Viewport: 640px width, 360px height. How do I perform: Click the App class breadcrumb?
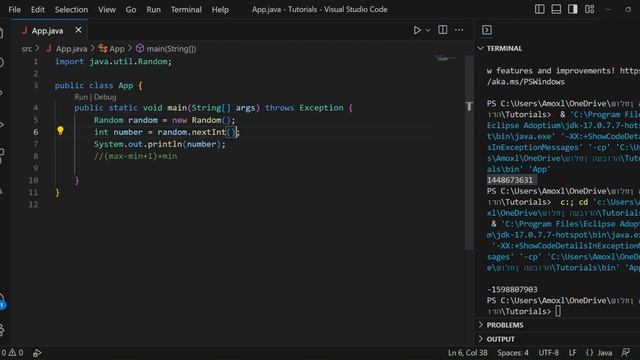pos(117,49)
